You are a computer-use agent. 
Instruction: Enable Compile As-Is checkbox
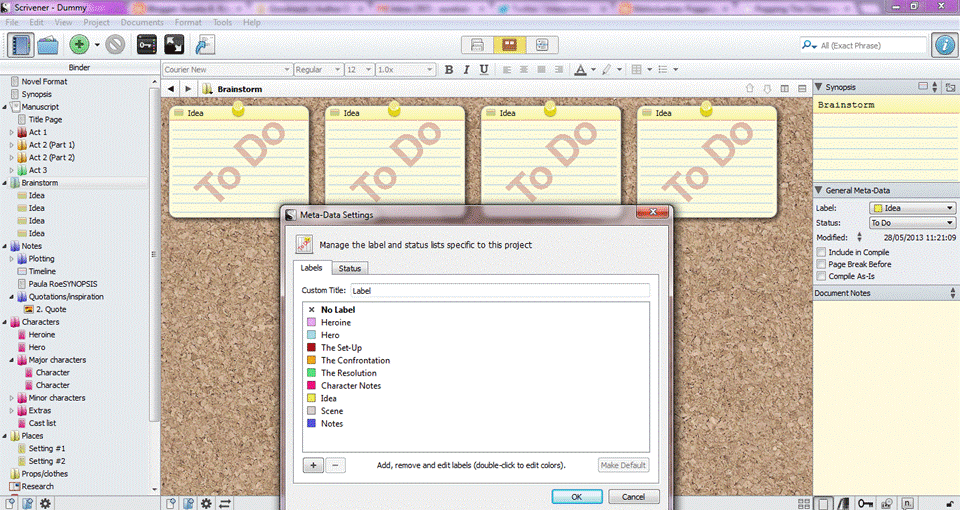point(821,276)
